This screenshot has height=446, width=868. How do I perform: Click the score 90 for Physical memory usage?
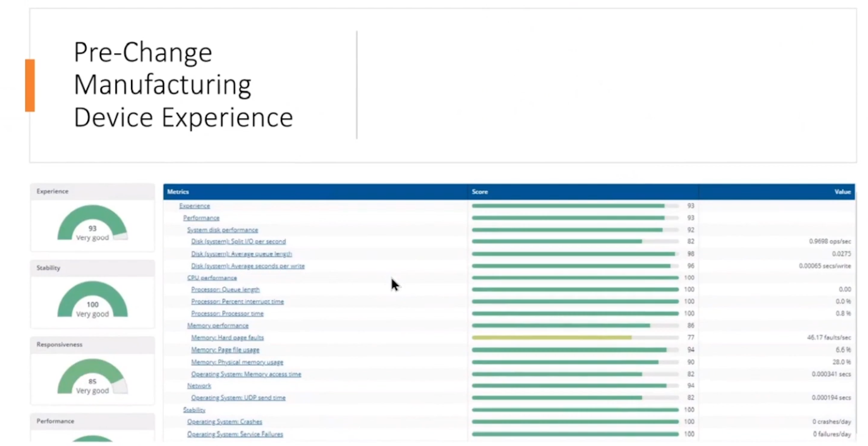point(691,362)
